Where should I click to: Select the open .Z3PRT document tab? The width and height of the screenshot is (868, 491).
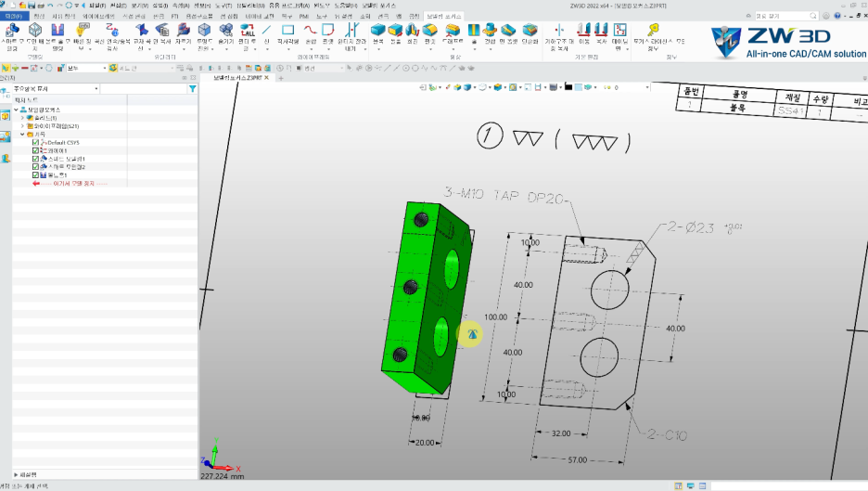click(238, 78)
